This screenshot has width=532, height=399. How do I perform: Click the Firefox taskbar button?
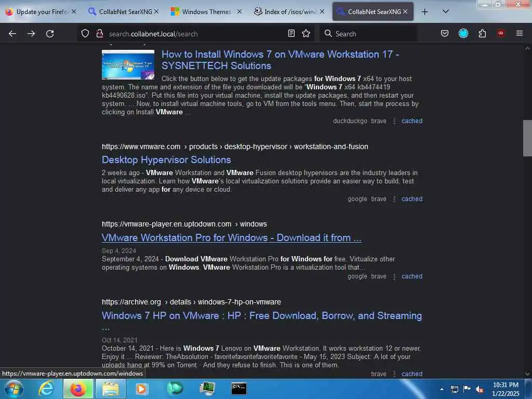coord(78,389)
